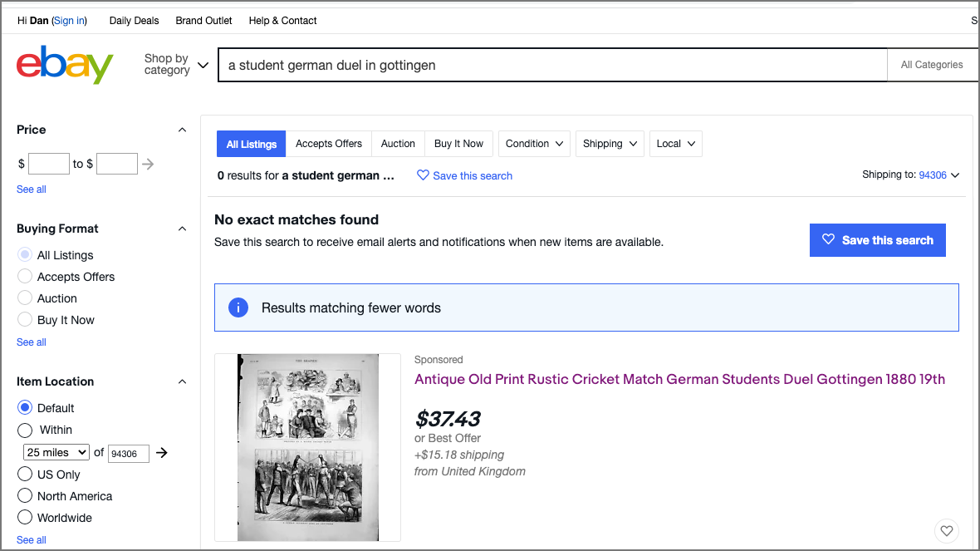This screenshot has height=551, width=980.
Task: Click the blue info icon in the banner
Action: (238, 307)
